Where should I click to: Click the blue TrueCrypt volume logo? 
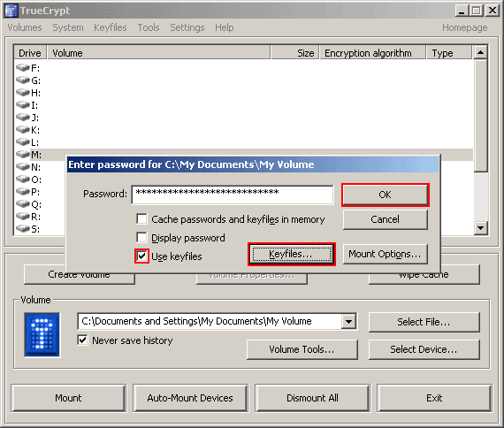pyautogui.click(x=42, y=335)
